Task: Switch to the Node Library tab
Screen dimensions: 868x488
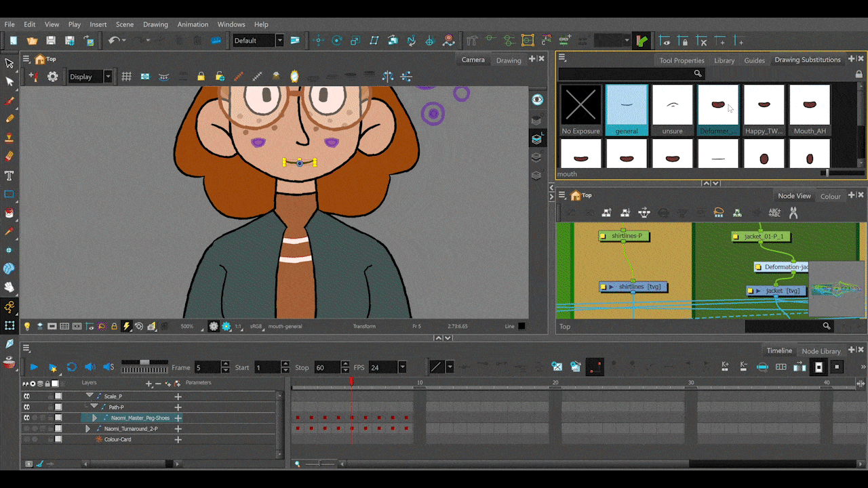Action: pyautogui.click(x=821, y=351)
